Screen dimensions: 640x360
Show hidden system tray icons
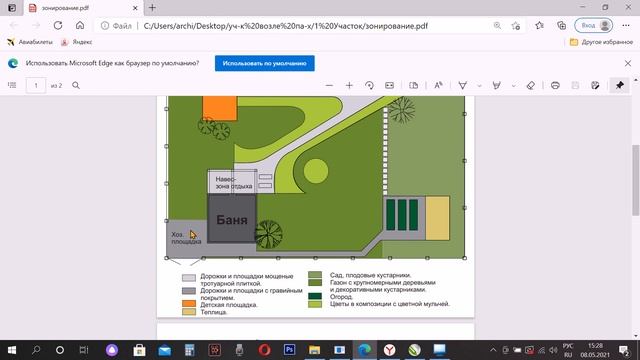493,350
